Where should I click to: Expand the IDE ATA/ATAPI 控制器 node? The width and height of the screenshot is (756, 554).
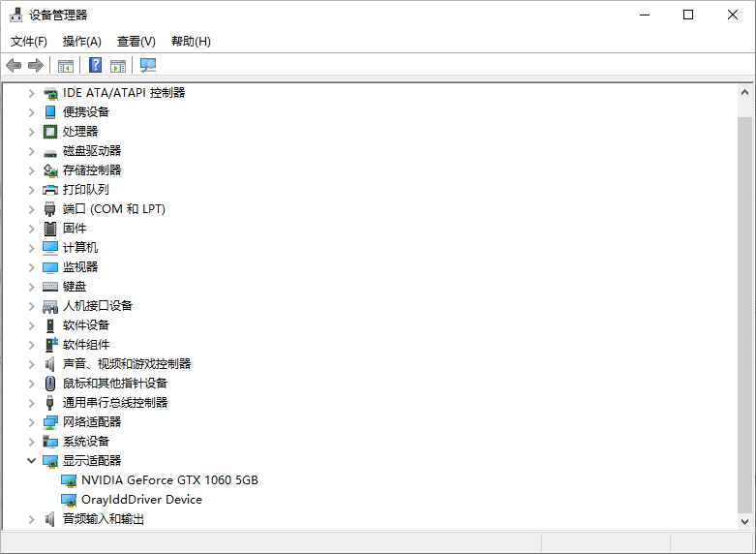tap(31, 93)
